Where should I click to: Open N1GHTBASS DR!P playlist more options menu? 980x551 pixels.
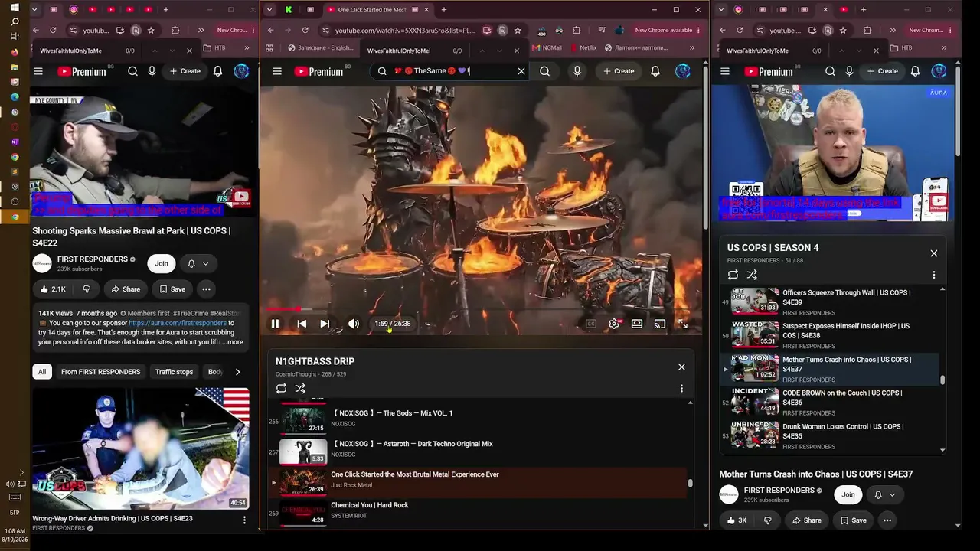coord(681,389)
